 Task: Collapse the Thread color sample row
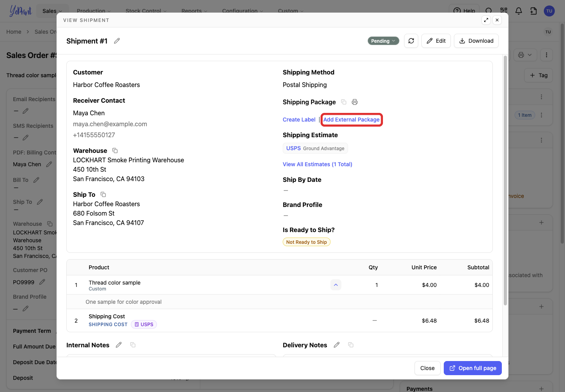(336, 285)
